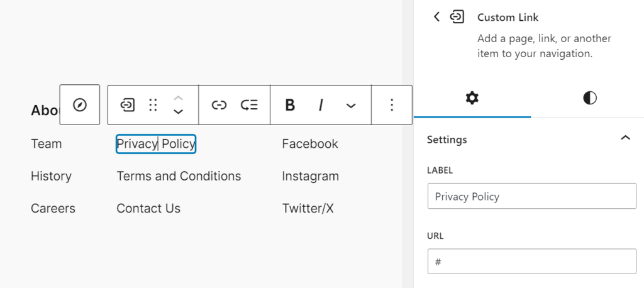Screen dimensions: 644x288
Task: Open the three-dot options menu
Action: click(x=392, y=105)
